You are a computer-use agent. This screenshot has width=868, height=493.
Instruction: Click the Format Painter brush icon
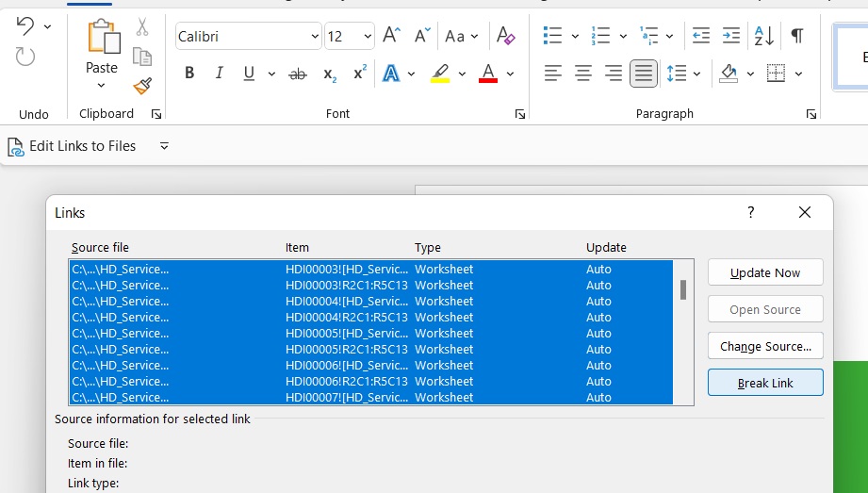point(142,87)
